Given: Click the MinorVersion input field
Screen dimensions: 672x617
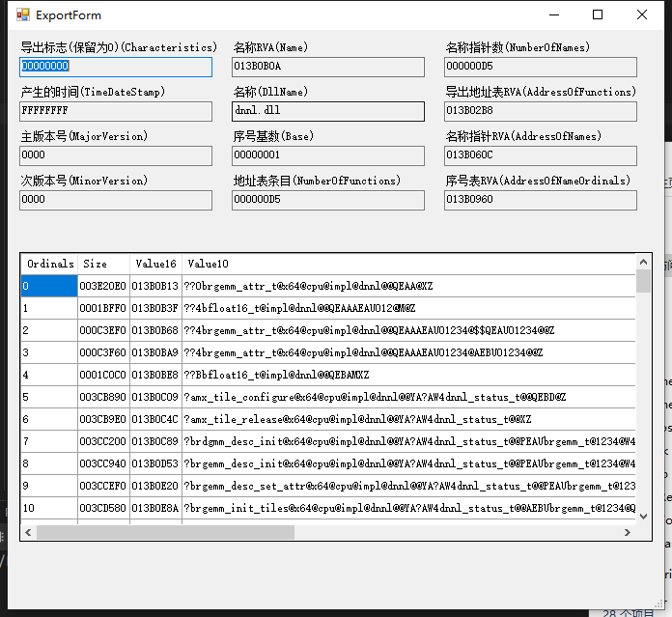Looking at the screenshot, I should [116, 200].
